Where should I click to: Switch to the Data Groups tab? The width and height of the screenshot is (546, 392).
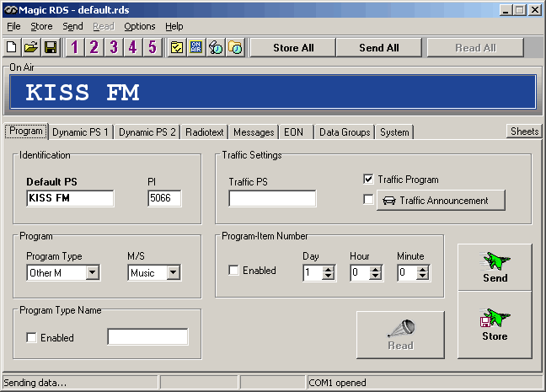click(345, 132)
